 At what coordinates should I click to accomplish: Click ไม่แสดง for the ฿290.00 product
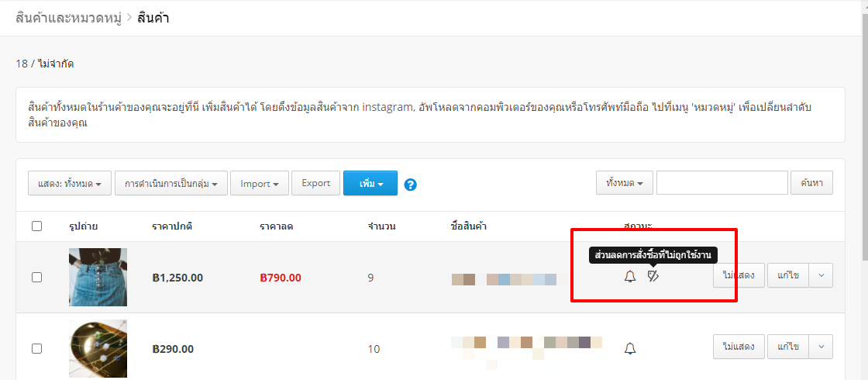click(x=739, y=347)
